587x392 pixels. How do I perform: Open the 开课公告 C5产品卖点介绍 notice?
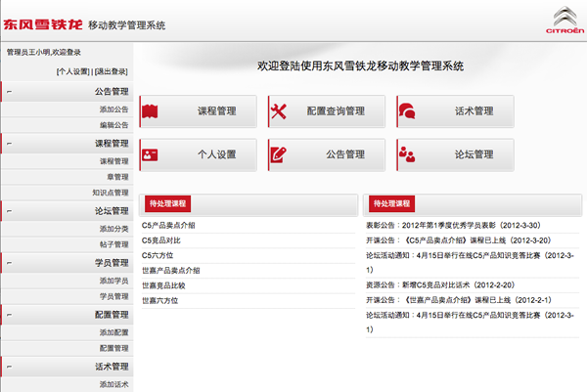pos(459,240)
